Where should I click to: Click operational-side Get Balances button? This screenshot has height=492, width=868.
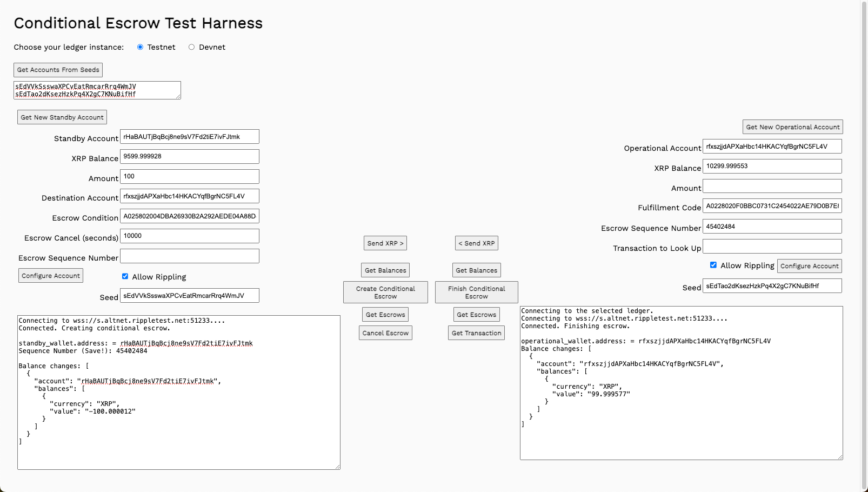pyautogui.click(x=476, y=270)
